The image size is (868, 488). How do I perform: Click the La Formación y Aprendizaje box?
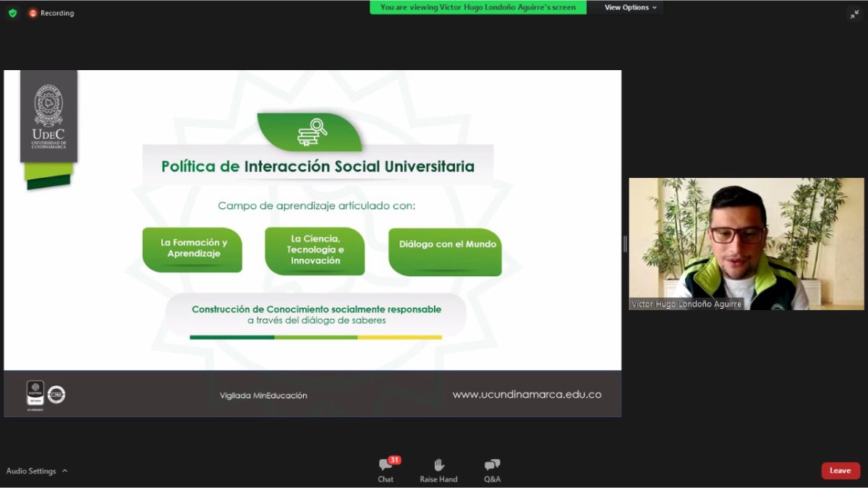pyautogui.click(x=192, y=249)
